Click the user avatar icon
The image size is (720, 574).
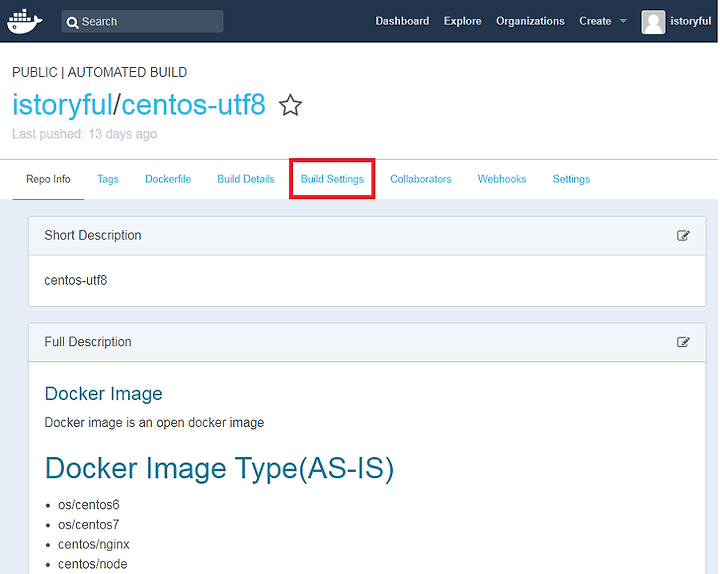tap(653, 22)
